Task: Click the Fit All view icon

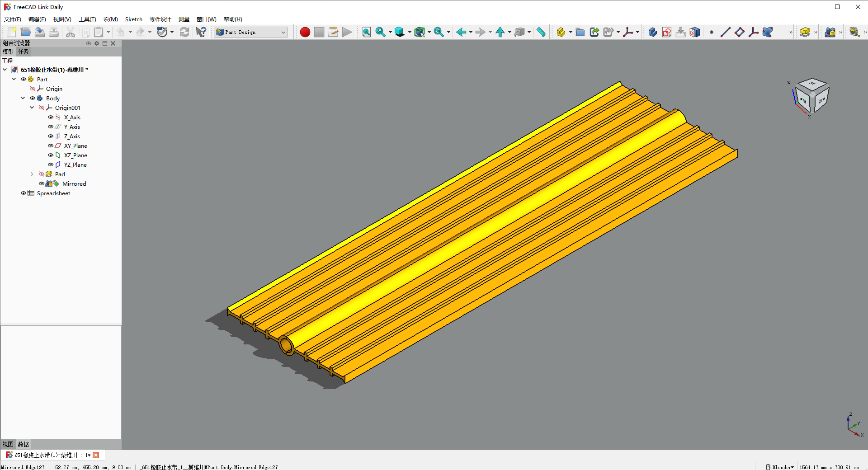Action: click(366, 32)
